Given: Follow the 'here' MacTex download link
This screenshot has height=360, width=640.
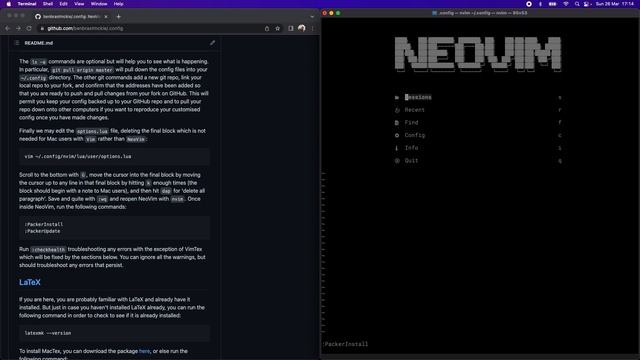Looking at the screenshot, I should [144, 351].
